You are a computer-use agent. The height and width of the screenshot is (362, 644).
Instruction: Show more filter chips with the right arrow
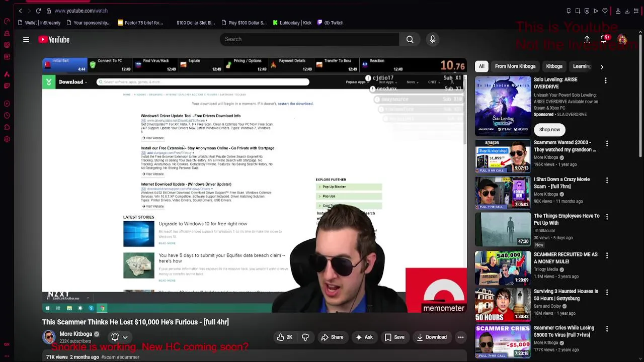602,66
